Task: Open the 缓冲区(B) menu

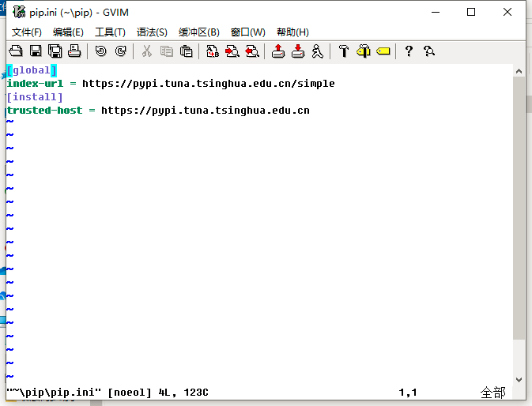Action: (x=199, y=32)
